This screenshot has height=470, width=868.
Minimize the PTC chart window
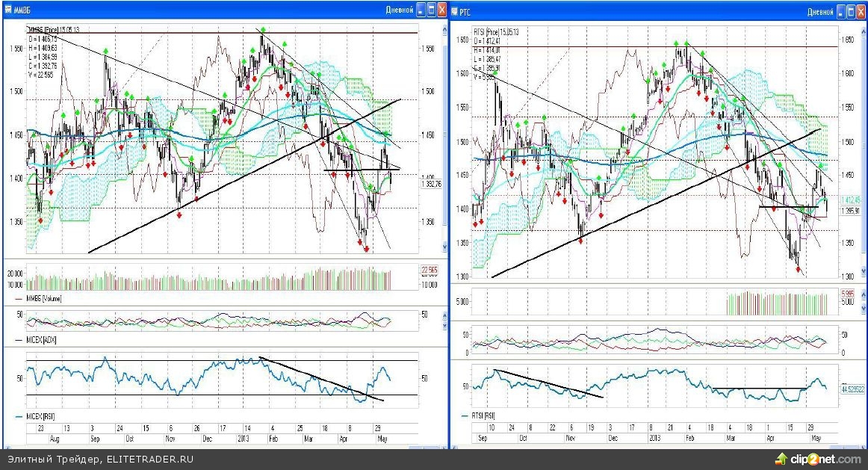pyautogui.click(x=842, y=11)
